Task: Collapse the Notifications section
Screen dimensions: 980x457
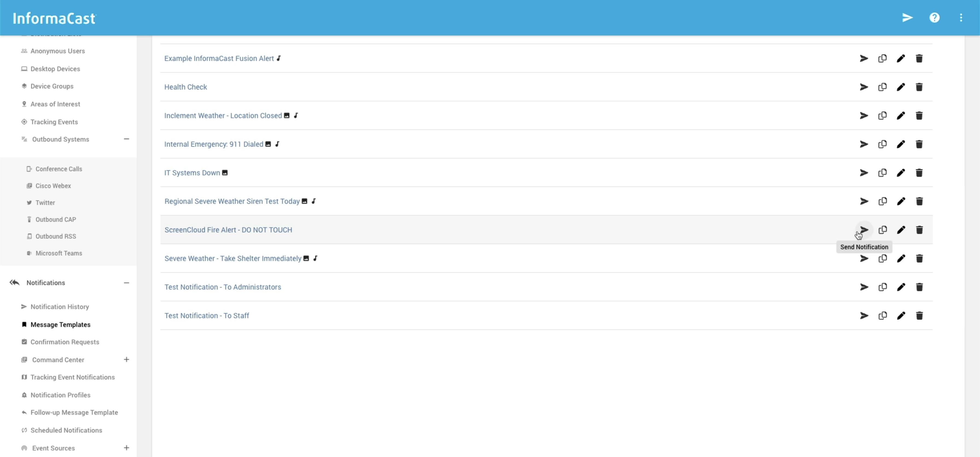Action: (126, 283)
